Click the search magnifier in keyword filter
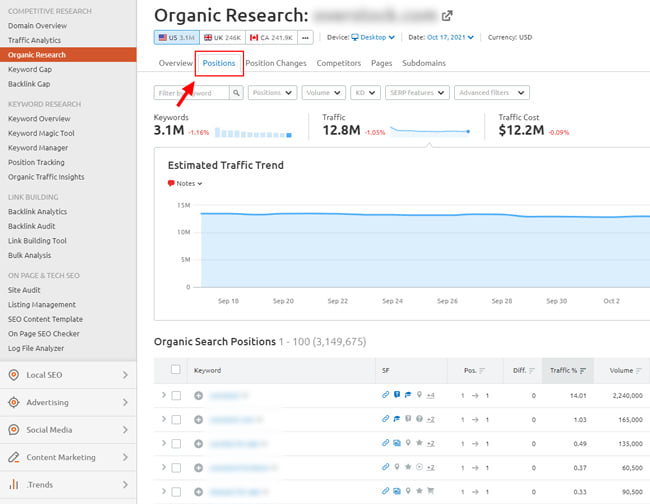 pyautogui.click(x=236, y=93)
